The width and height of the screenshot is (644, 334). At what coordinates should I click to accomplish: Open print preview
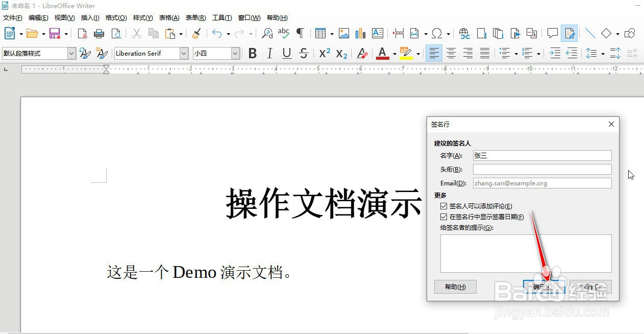(x=116, y=33)
